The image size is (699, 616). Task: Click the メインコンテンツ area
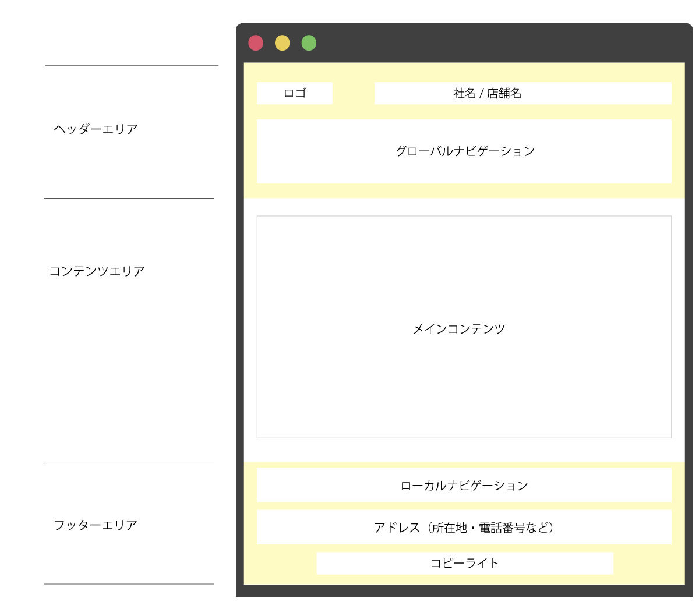pyautogui.click(x=464, y=327)
